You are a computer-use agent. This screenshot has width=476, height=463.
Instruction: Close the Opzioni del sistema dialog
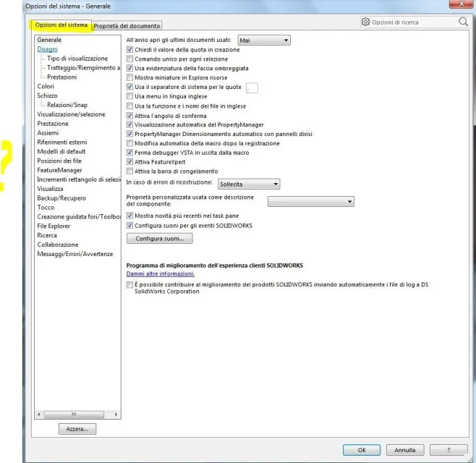click(x=462, y=4)
